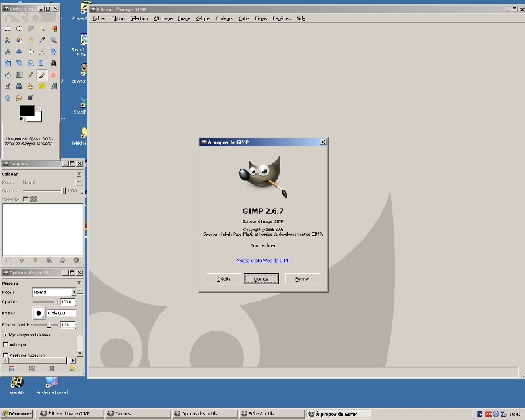The height and width of the screenshot is (420, 525).
Task: Expand Dynamique de la brosse section
Action: click(x=5, y=335)
